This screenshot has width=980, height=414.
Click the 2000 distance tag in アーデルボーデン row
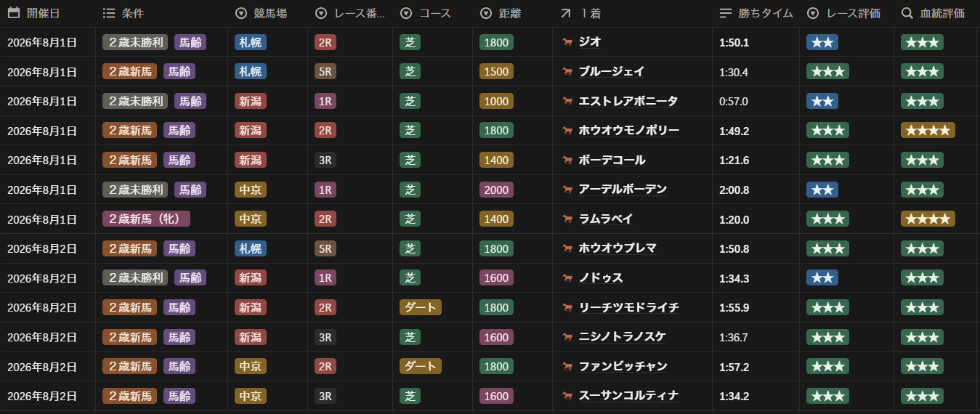496,190
